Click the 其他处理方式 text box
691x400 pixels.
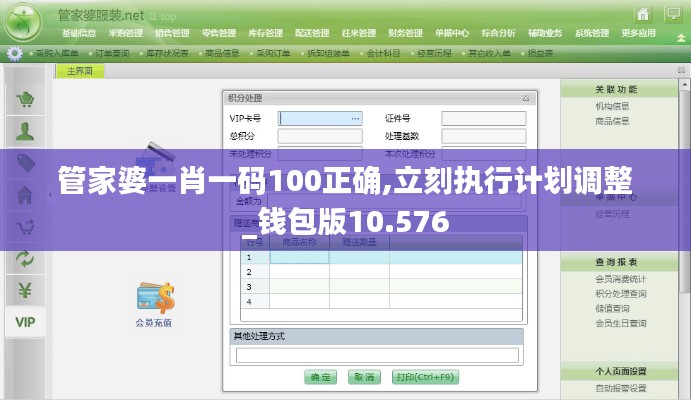point(377,356)
